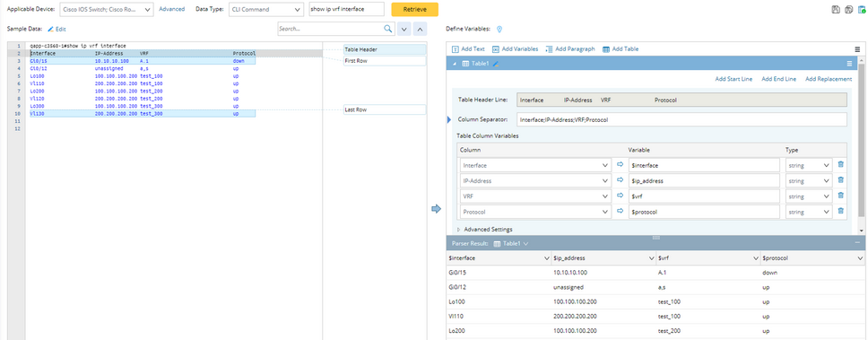Click the Retrieve button
Viewport: 868px width, 340px height.
(x=414, y=9)
